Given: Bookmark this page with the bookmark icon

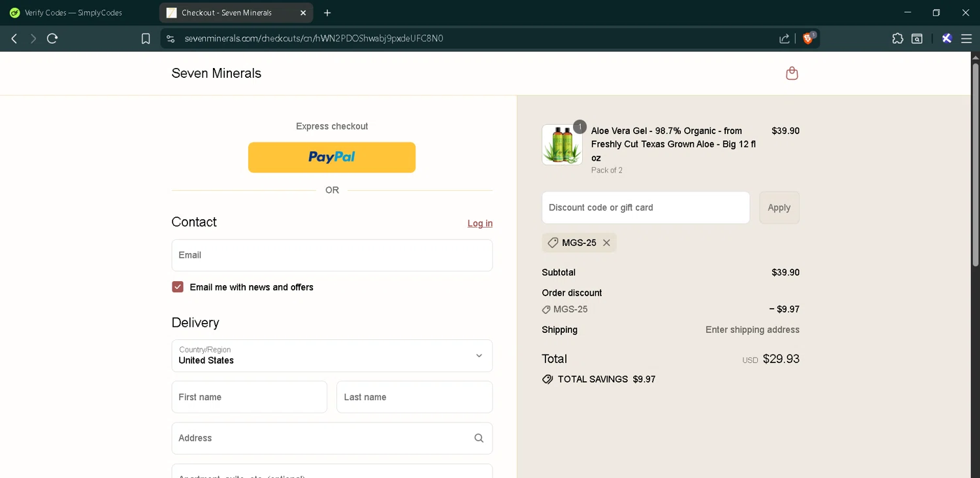Looking at the screenshot, I should pos(146,39).
